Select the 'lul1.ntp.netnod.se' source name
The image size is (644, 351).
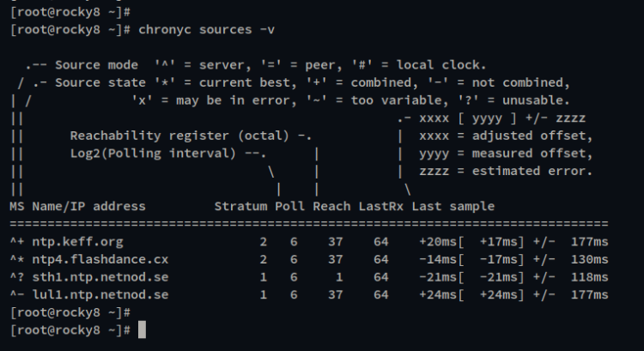point(100,294)
